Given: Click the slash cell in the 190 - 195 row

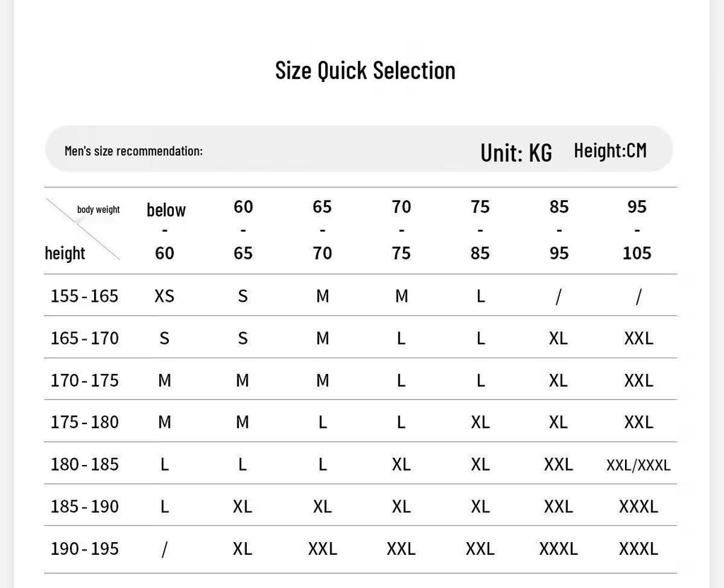Looking at the screenshot, I should point(164,549).
